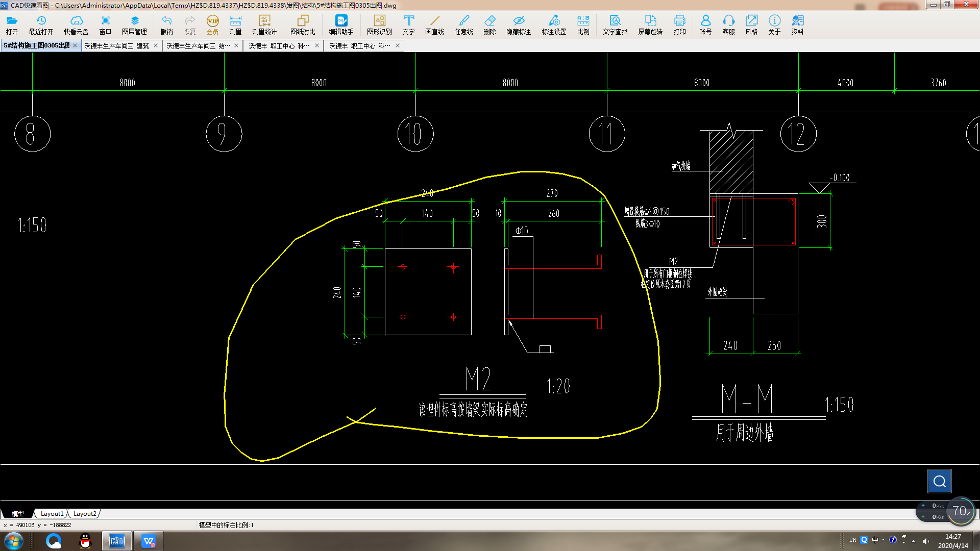Open the Recent files (最近打开) tool
The height and width of the screenshot is (551, 980).
pos(41,24)
